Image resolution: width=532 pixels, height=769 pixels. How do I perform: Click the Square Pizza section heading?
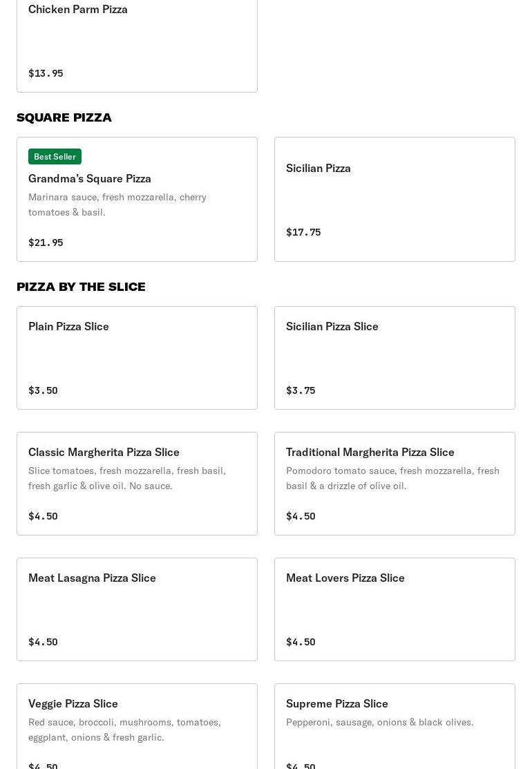64,117
